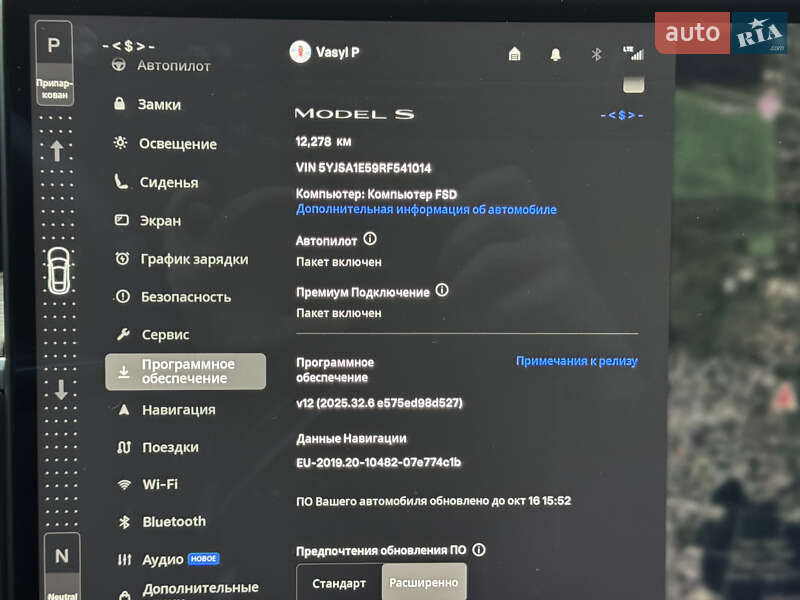
Task: Open Примечания к релизу link
Action: (576, 361)
